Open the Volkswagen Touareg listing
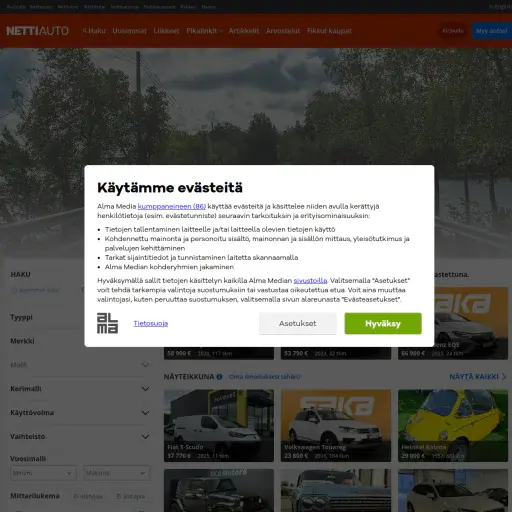The width and height of the screenshot is (512, 512). point(336,426)
